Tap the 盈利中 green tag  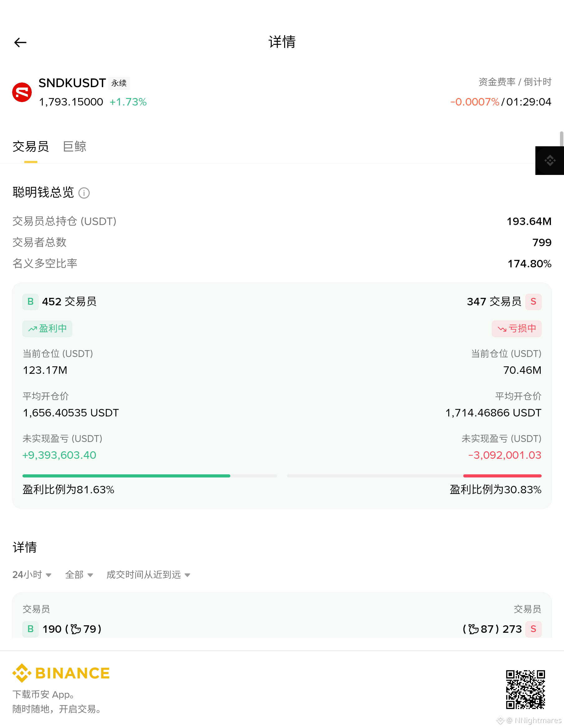47,329
